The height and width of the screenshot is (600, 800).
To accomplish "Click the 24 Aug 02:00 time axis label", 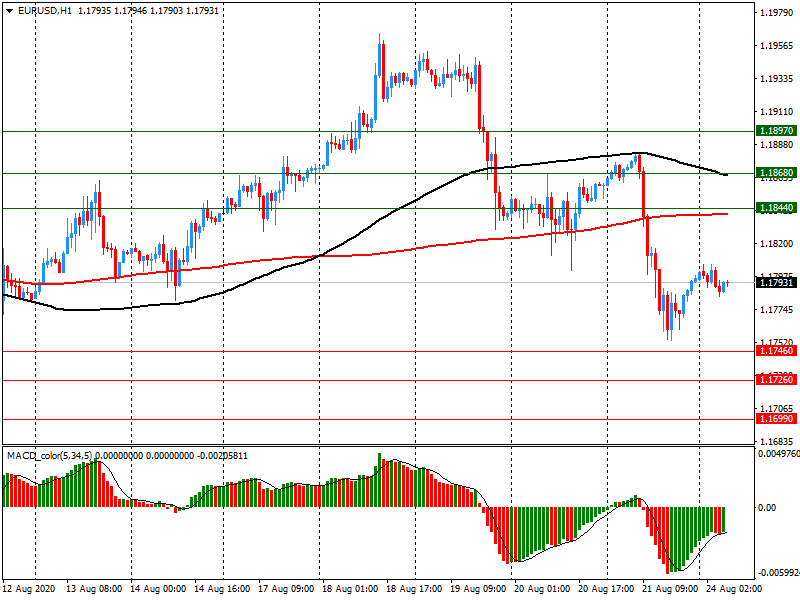I will coord(734,589).
